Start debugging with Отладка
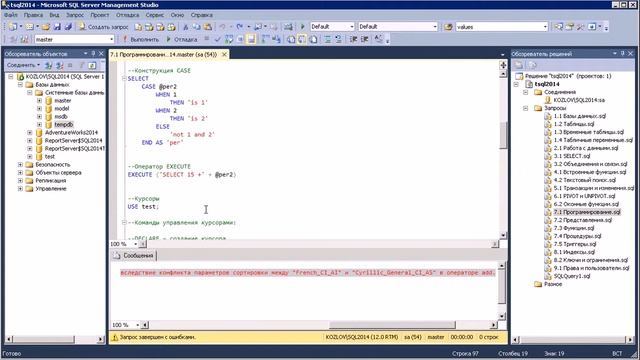The image size is (640, 360). click(182, 39)
